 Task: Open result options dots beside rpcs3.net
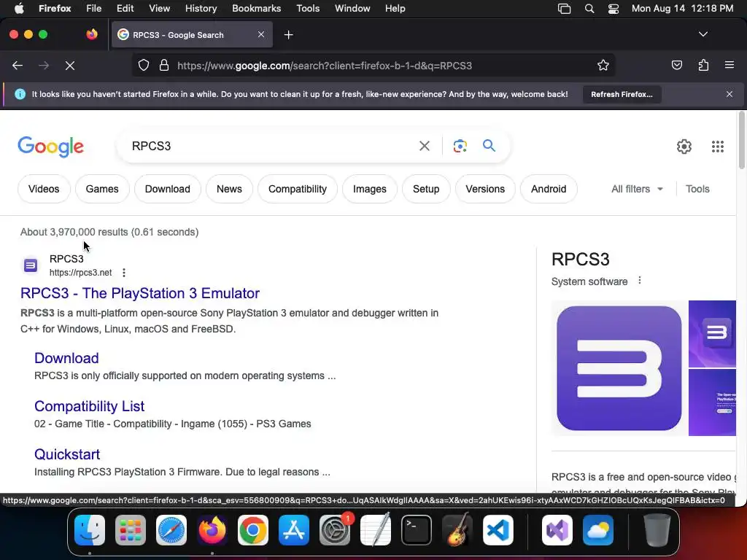(124, 273)
